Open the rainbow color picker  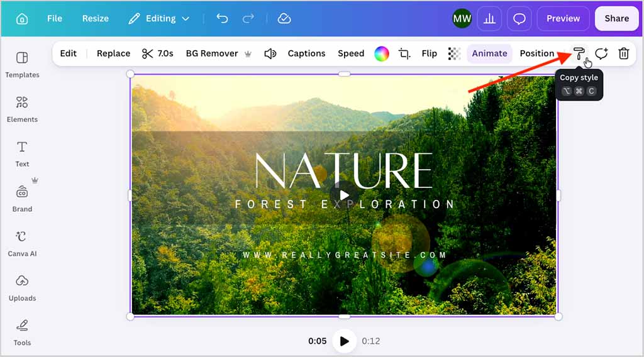point(382,53)
